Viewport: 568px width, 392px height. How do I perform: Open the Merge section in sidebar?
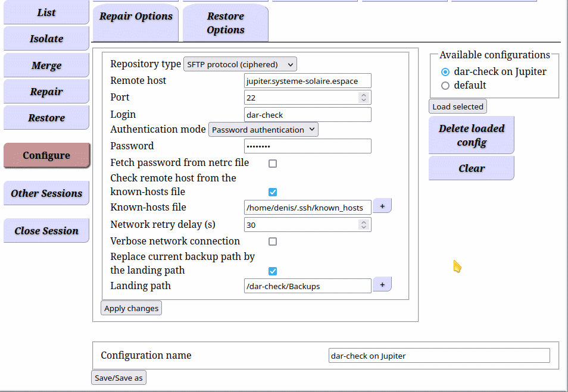click(x=46, y=65)
